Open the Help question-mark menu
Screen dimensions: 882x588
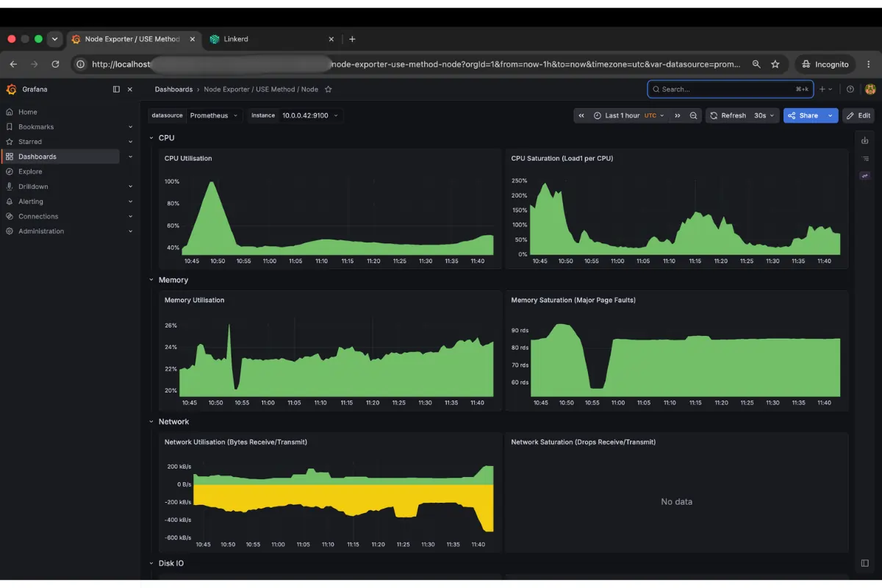pyautogui.click(x=850, y=90)
